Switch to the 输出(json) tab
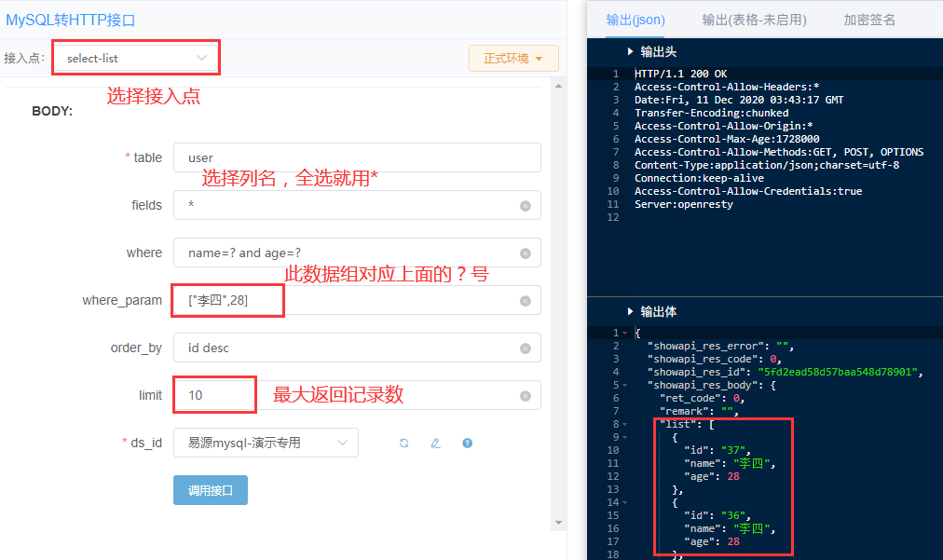The height and width of the screenshot is (560, 943). [x=635, y=20]
